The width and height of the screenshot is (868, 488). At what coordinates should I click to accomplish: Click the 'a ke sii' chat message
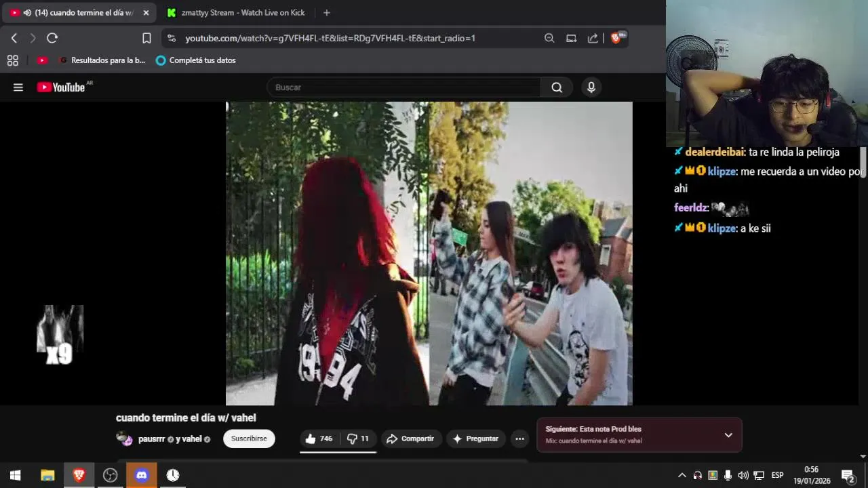(755, 228)
